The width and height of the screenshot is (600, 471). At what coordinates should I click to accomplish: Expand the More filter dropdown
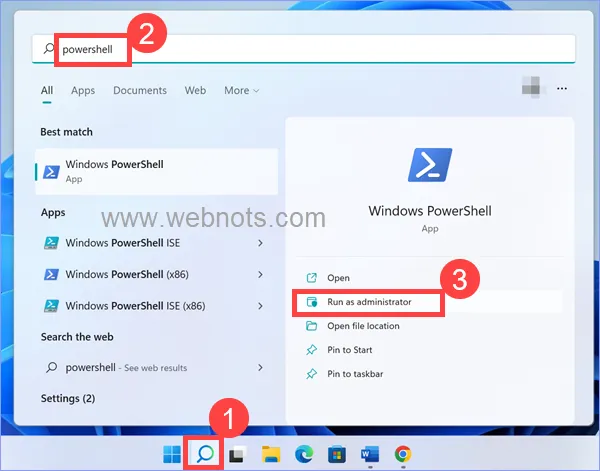(x=241, y=90)
